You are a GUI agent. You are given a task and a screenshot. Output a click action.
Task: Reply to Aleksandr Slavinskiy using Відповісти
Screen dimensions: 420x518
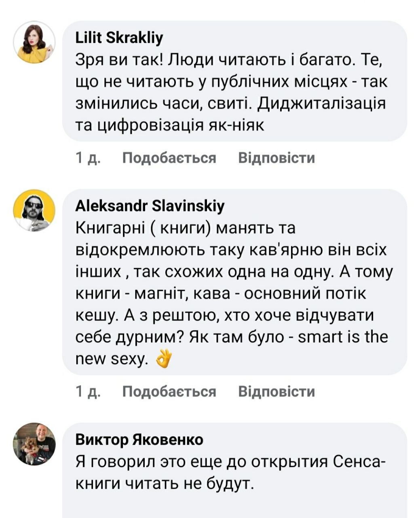pyautogui.click(x=279, y=391)
